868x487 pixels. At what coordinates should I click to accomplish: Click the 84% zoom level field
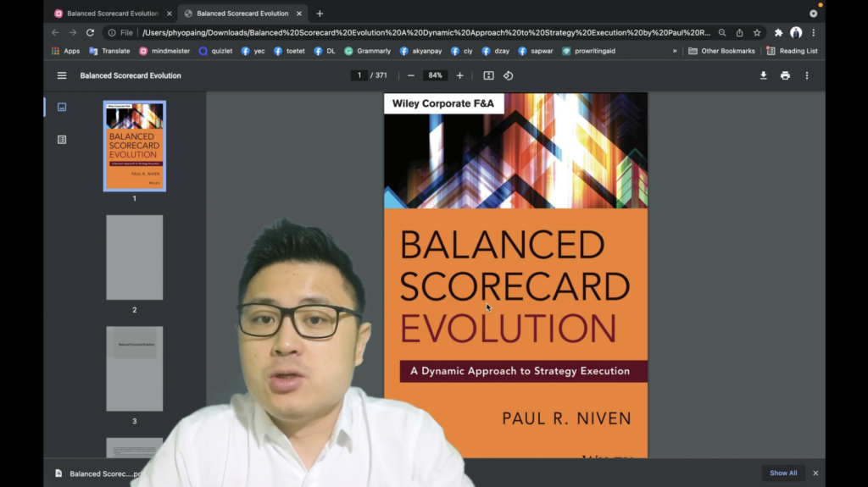click(x=435, y=75)
